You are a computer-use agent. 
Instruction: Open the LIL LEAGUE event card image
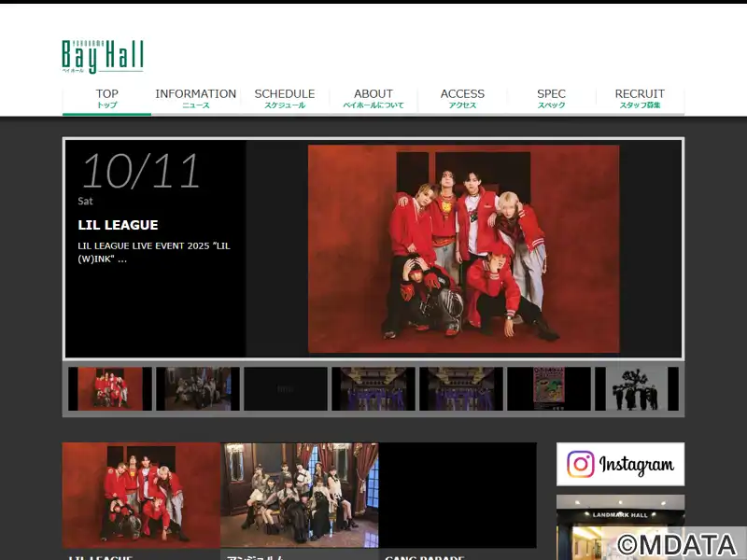141,496
